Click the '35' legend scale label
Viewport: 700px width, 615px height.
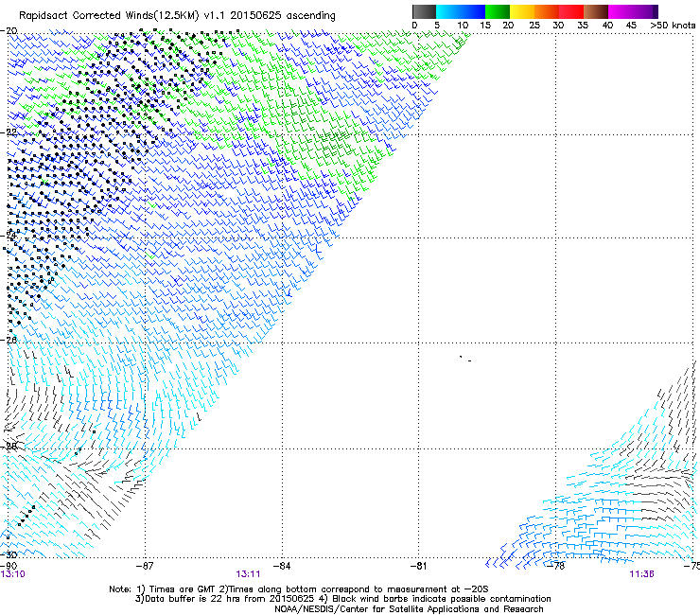pos(583,25)
